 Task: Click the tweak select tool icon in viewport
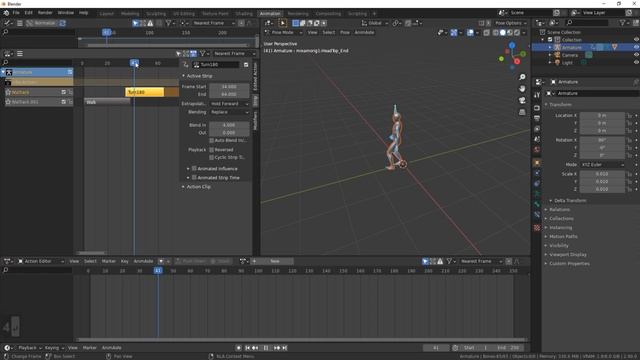282,23
